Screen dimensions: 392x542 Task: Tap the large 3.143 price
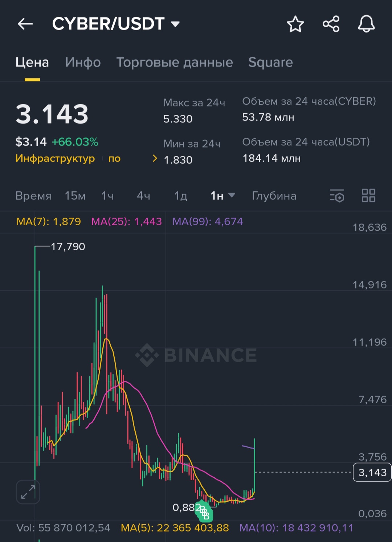tap(52, 114)
